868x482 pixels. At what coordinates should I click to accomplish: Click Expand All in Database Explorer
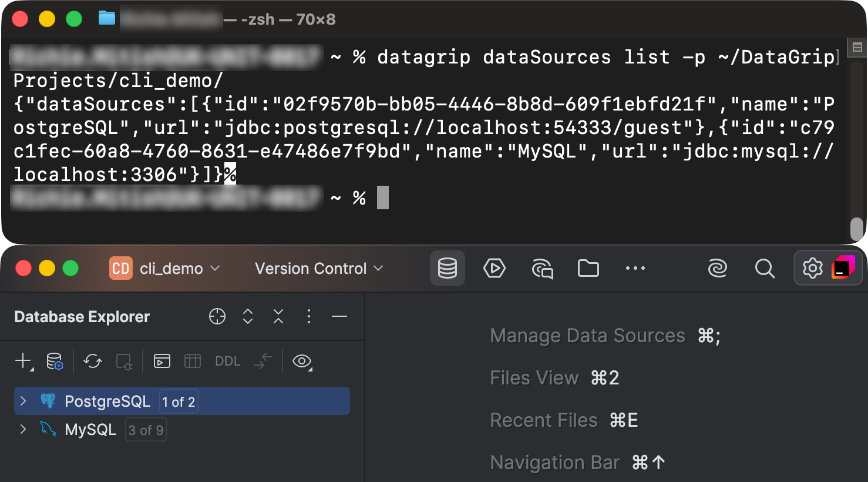pyautogui.click(x=248, y=316)
